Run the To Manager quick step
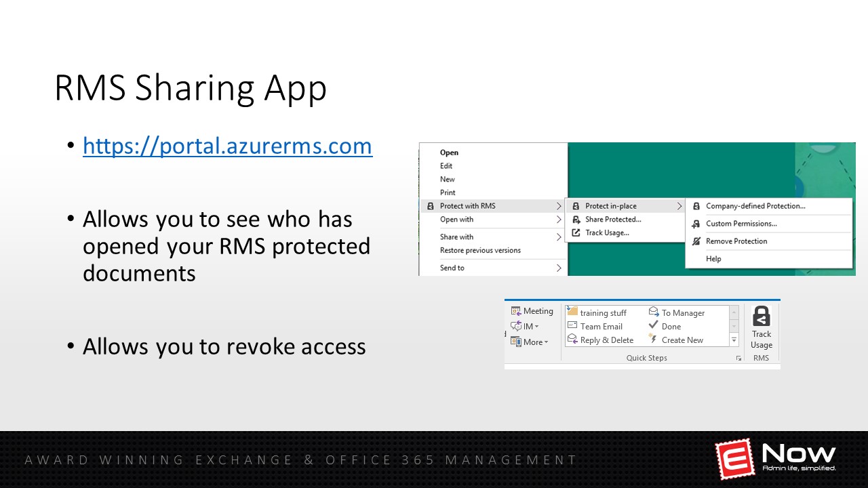The image size is (868, 488). click(x=677, y=313)
